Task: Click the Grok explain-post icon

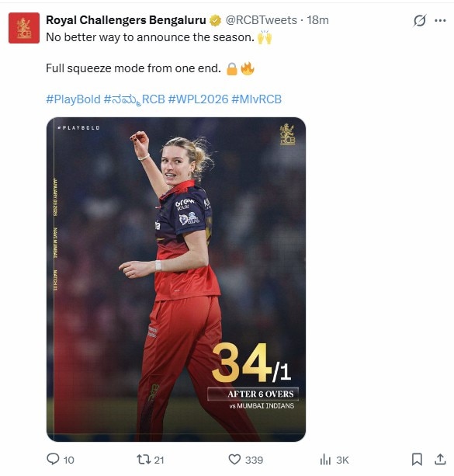Action: (420, 21)
